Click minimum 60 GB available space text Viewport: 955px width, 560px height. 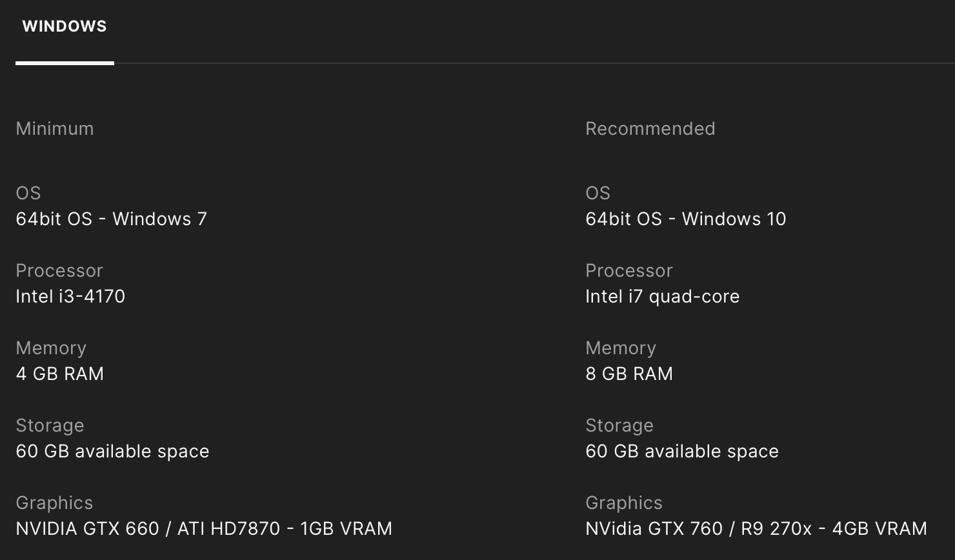[x=112, y=451]
